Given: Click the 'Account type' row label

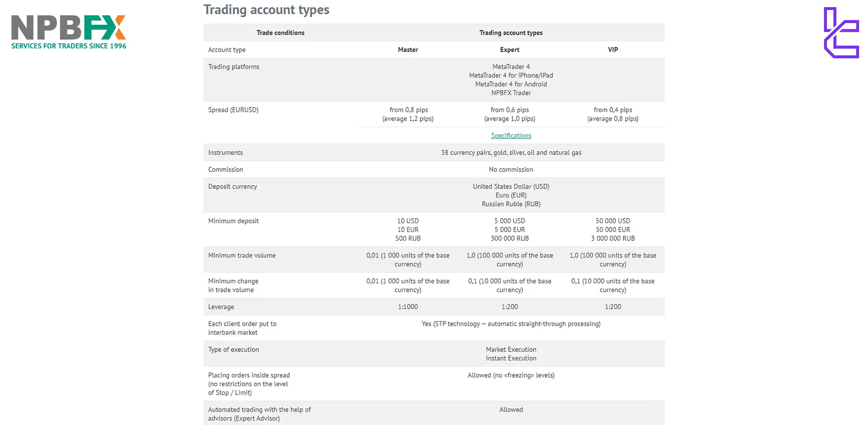Looking at the screenshot, I should coord(227,50).
